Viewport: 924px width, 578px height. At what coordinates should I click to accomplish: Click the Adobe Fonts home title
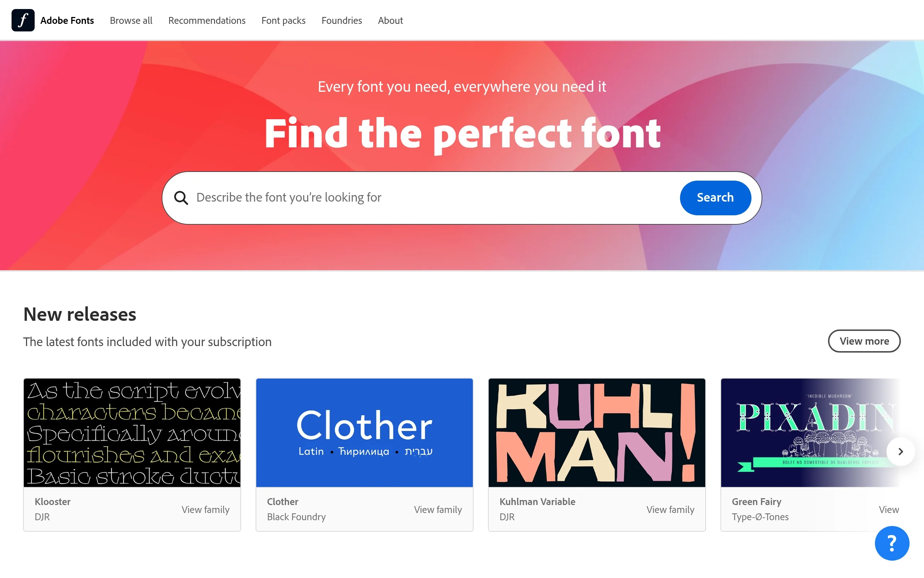click(67, 20)
